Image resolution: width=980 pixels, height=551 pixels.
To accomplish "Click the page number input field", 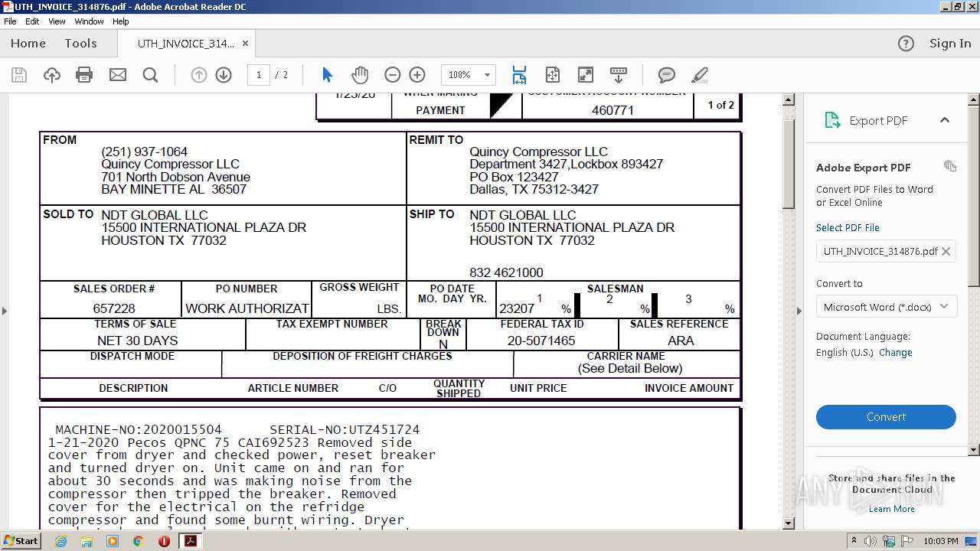I will (x=259, y=75).
